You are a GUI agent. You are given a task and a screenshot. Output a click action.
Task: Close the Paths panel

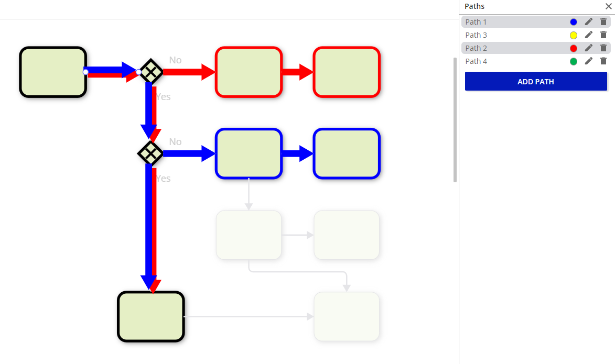(608, 6)
